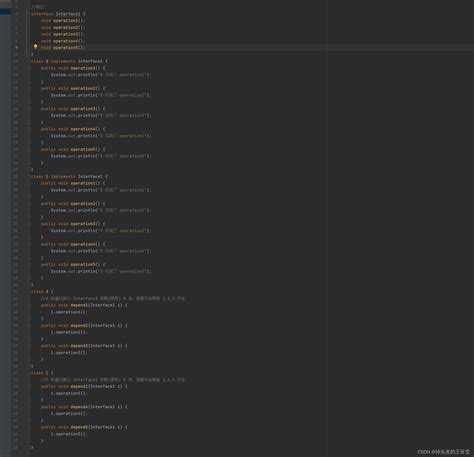
Task: Click line number 9 in the gutter
Action: (x=16, y=48)
